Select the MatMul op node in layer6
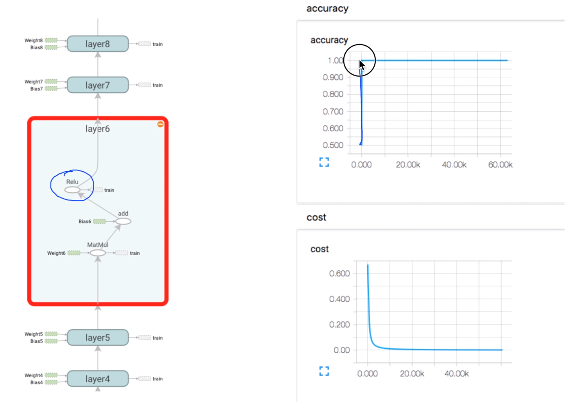Screen dimensions: 579x402 tap(98, 253)
